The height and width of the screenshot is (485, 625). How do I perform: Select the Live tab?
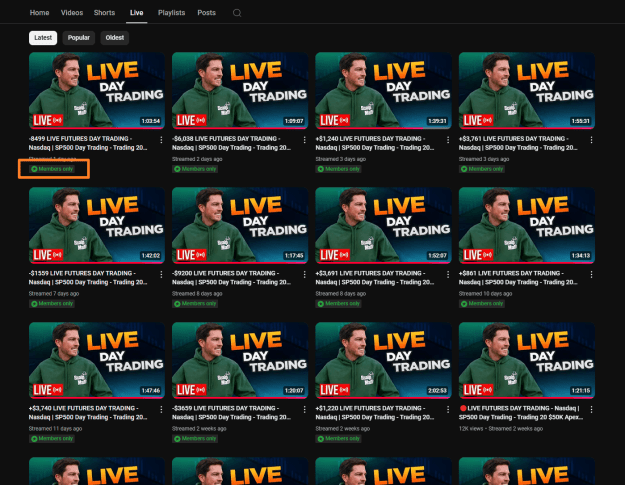[136, 13]
